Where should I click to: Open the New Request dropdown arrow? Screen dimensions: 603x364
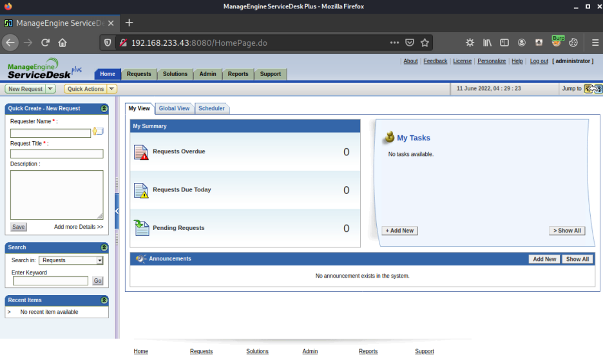50,89
